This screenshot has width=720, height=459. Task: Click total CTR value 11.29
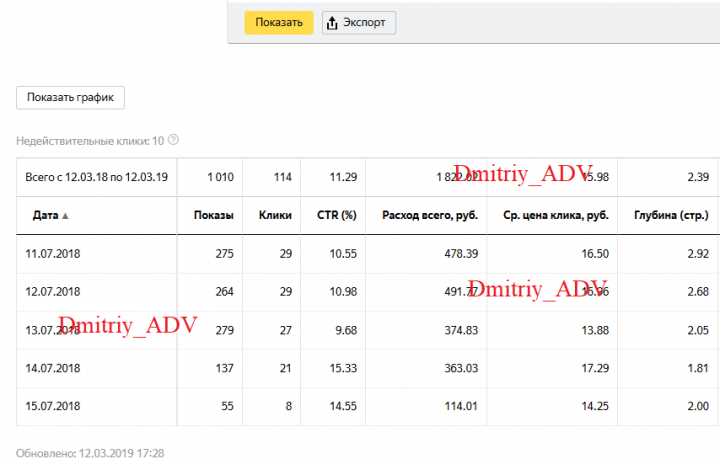[x=343, y=177]
